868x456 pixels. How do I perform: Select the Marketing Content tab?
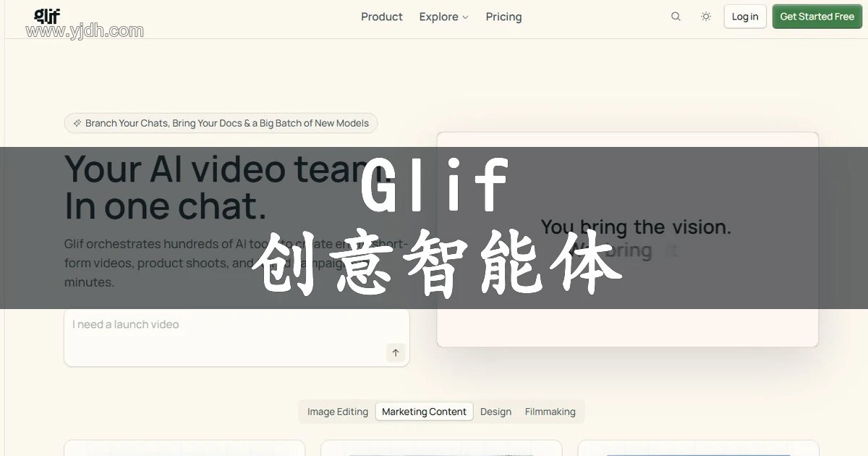pyautogui.click(x=425, y=412)
